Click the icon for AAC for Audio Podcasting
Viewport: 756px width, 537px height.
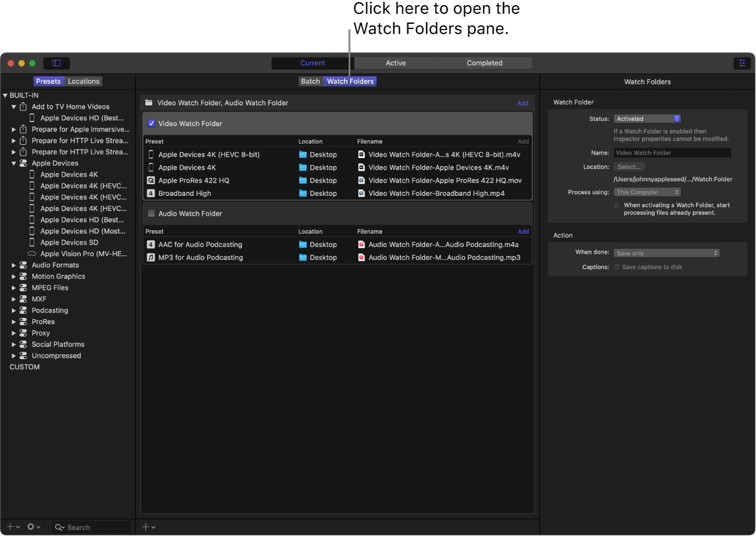[151, 245]
